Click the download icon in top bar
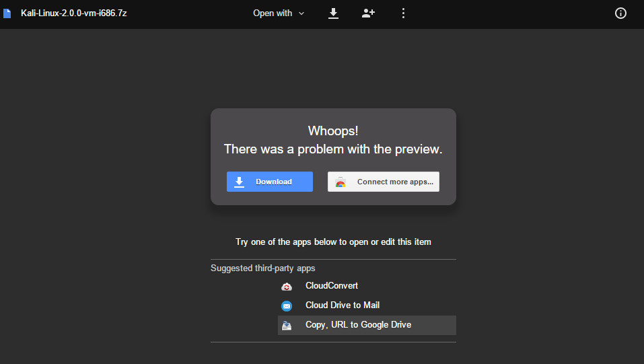Screen dimensions: 644x364 coord(334,13)
